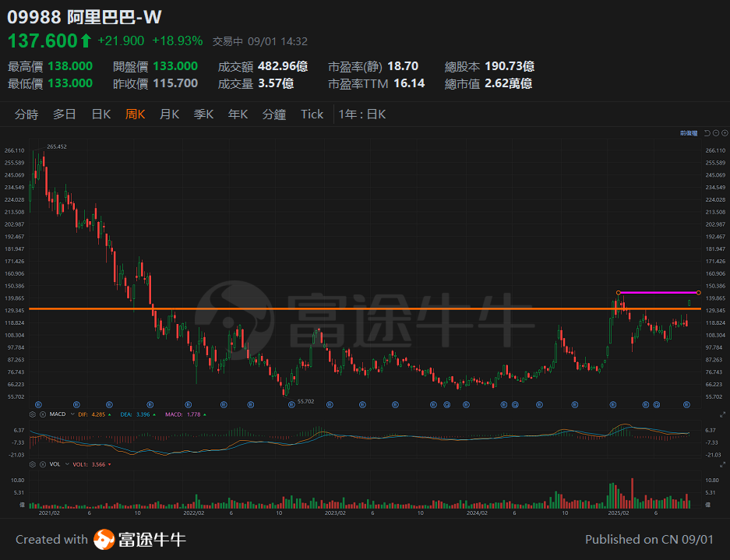The image size is (730, 560).
Task: Select the 分鐘 view
Action: (x=274, y=114)
